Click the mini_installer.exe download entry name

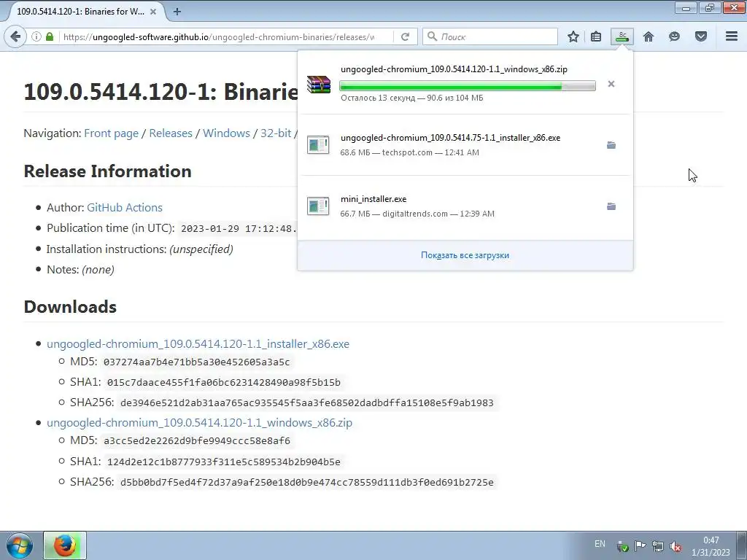[373, 199]
